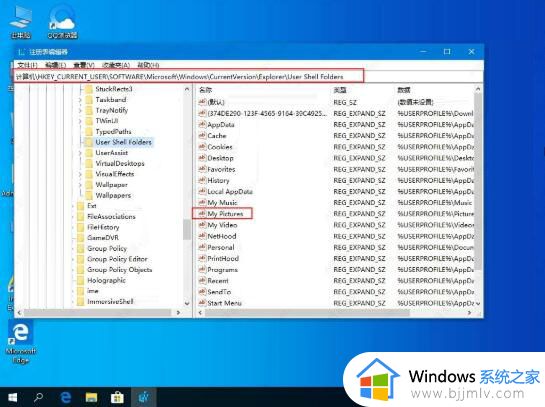The image size is (545, 407).
Task: Click the Personal value icon
Action: (x=202, y=247)
